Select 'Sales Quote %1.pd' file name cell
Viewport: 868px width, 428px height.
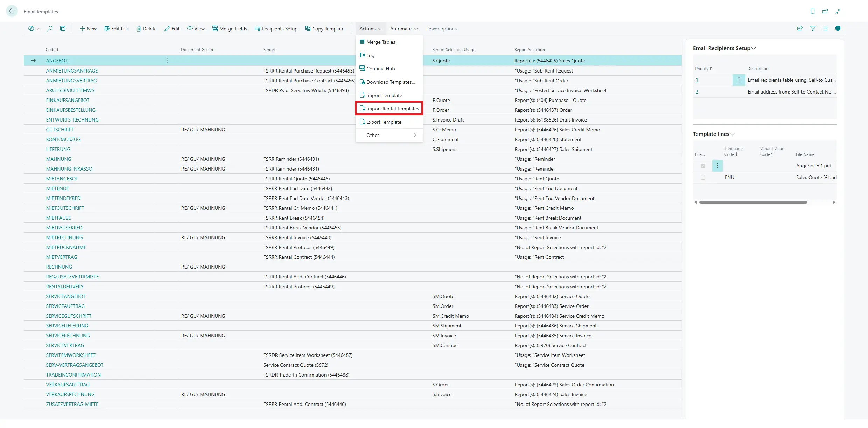click(816, 177)
